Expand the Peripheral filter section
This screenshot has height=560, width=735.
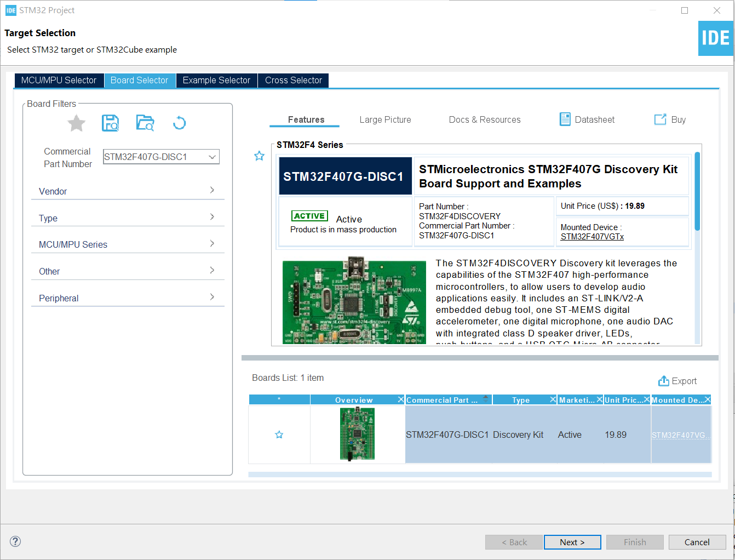tap(128, 298)
